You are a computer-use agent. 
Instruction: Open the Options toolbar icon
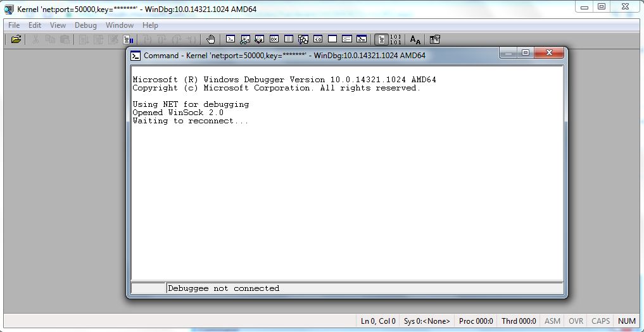coord(435,39)
